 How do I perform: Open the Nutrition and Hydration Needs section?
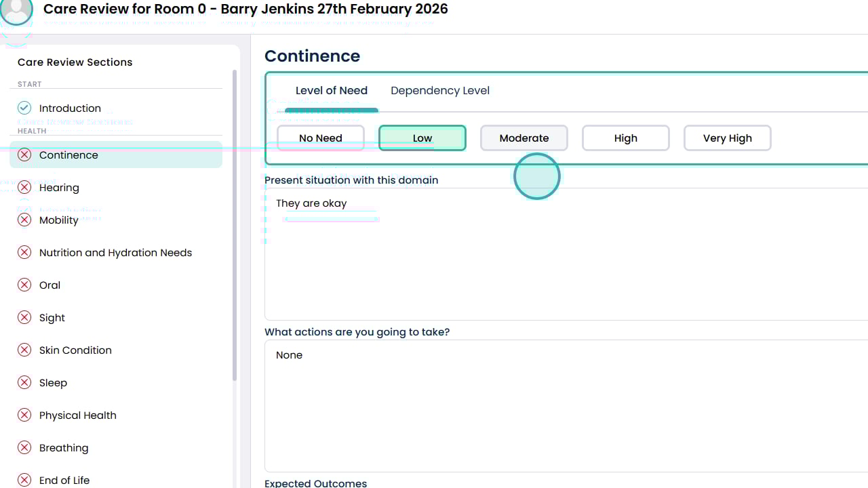pos(115,252)
